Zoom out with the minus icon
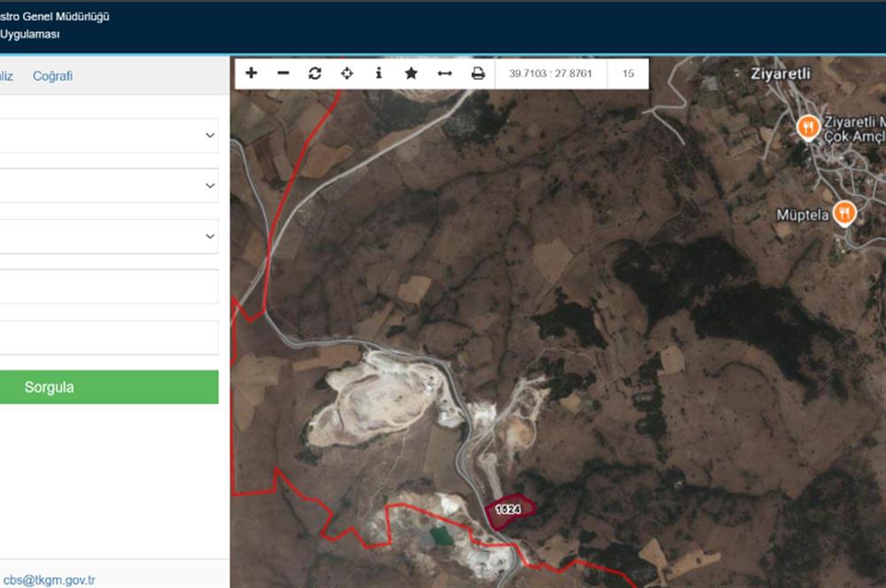Image resolution: width=886 pixels, height=588 pixels. click(284, 73)
